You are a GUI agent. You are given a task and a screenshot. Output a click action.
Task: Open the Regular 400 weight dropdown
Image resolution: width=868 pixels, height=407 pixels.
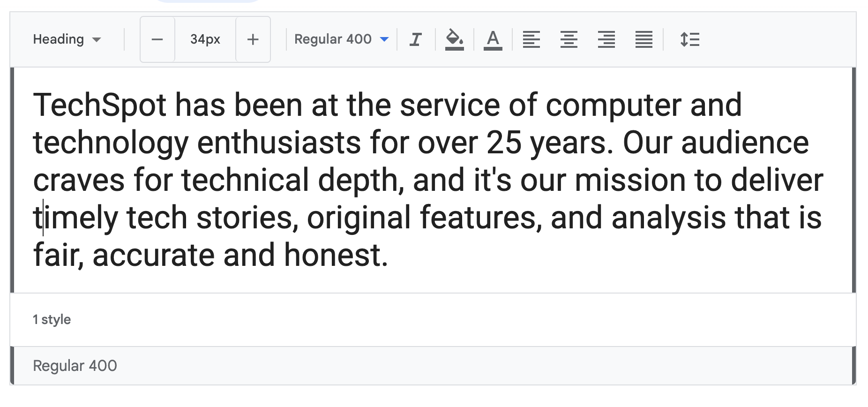[x=341, y=39]
